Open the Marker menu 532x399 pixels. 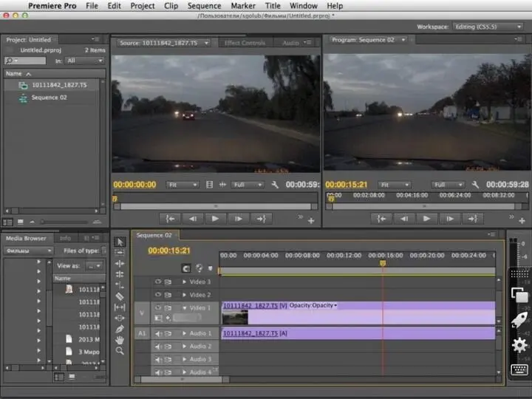[x=243, y=6]
